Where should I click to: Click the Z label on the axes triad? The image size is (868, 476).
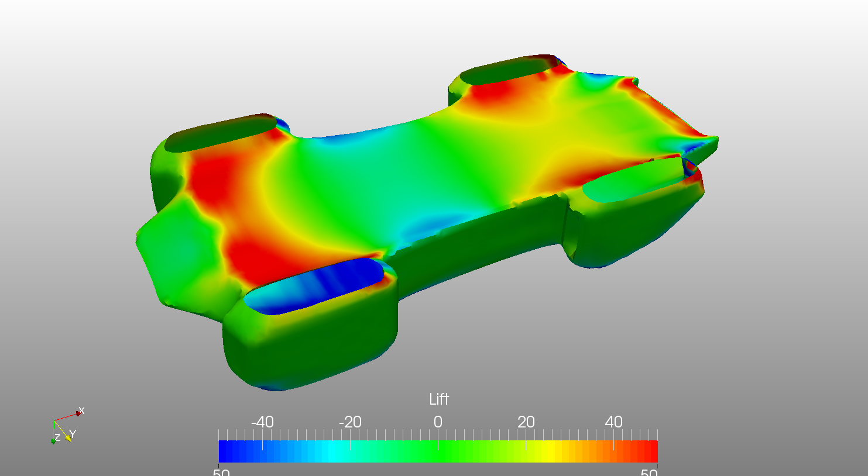[x=57, y=438]
